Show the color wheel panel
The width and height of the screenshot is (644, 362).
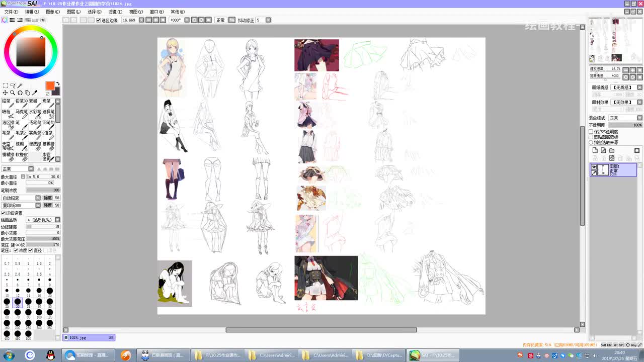pos(5,20)
